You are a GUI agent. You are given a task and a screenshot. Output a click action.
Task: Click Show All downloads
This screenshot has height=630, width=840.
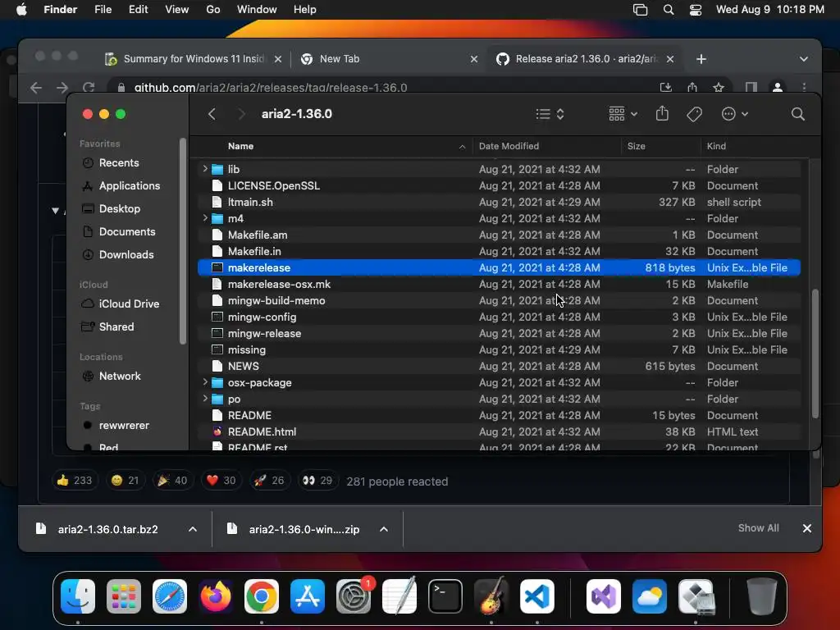tap(758, 528)
